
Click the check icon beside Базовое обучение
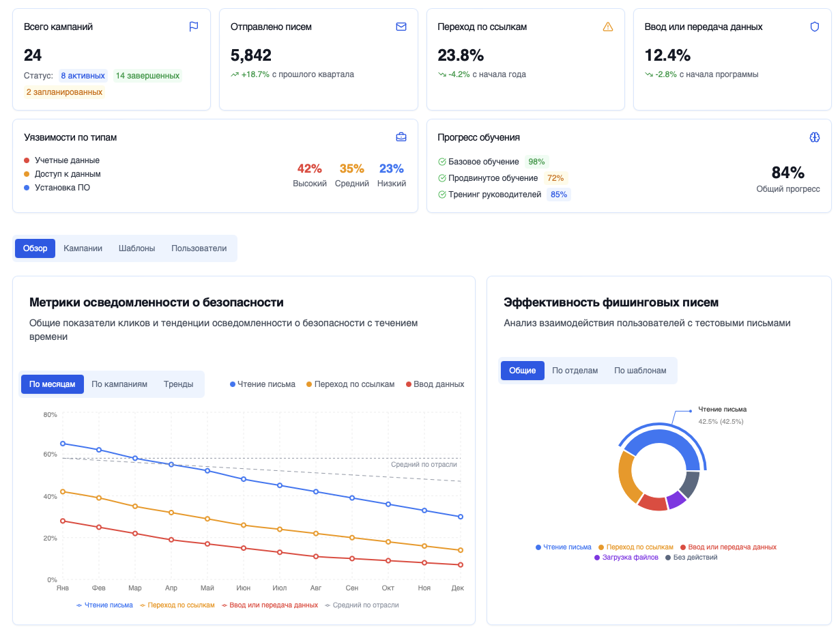pyautogui.click(x=441, y=162)
